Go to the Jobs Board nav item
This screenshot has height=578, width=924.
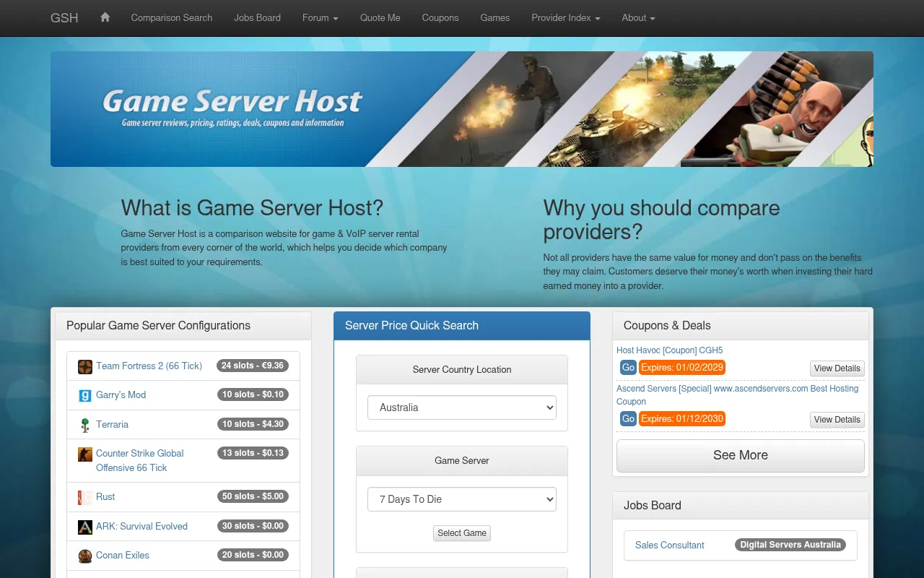(258, 17)
